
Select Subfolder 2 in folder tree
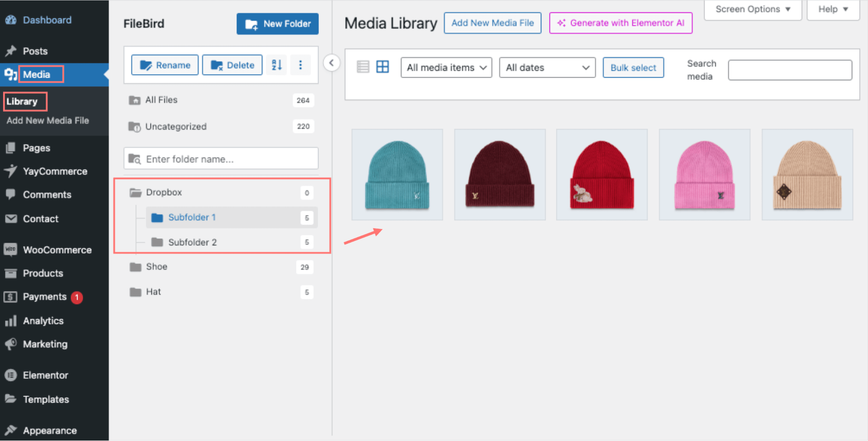[x=192, y=242]
